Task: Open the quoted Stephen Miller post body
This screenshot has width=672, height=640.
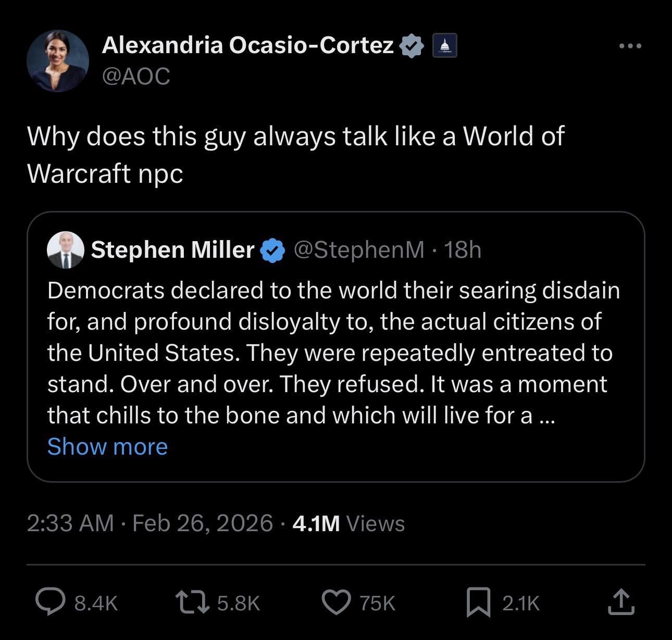Action: point(333,353)
